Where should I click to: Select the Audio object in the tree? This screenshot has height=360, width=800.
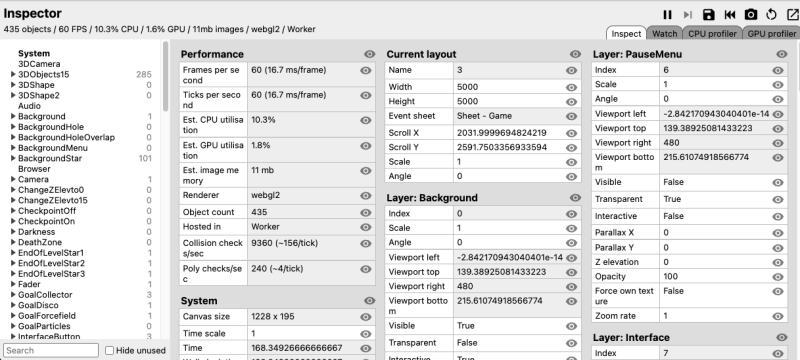tap(30, 106)
